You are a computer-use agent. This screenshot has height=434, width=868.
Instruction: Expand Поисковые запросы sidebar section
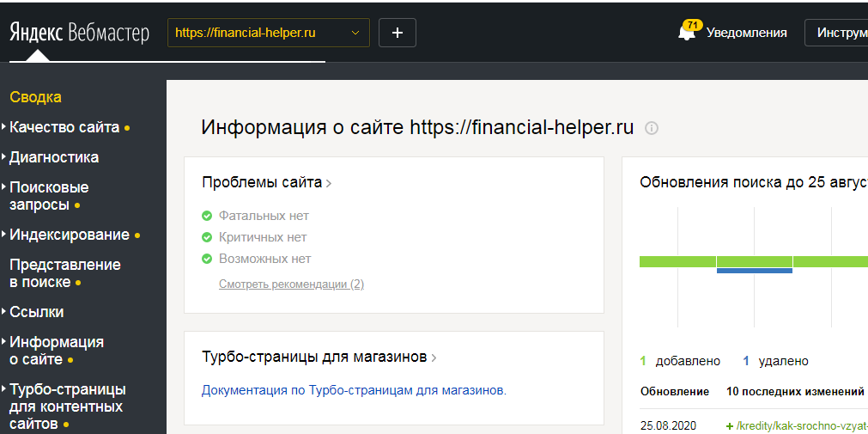(x=49, y=196)
